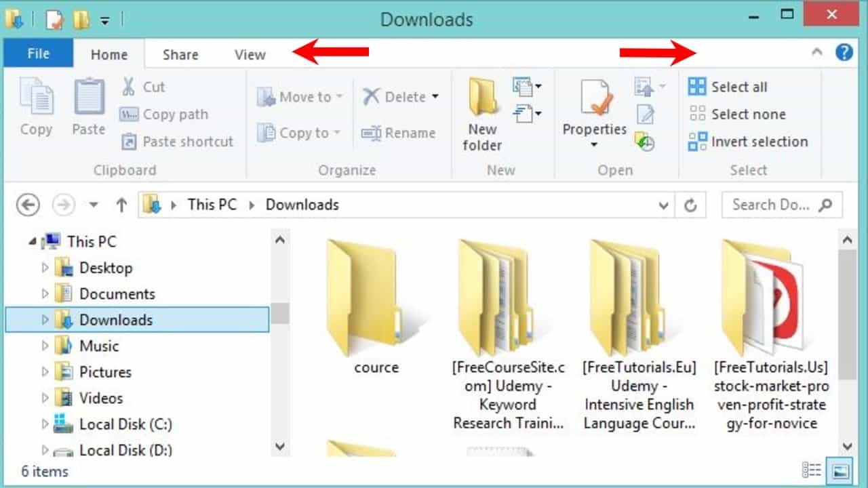The width and height of the screenshot is (868, 488).
Task: Minimize the ribbon with chevron
Action: pos(817,52)
